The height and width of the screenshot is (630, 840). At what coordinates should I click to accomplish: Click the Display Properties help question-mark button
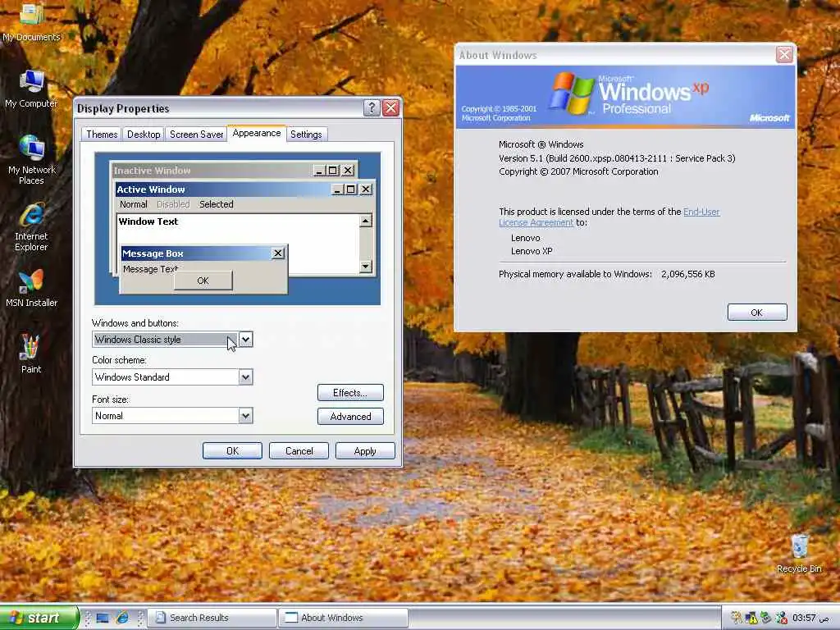(x=372, y=107)
